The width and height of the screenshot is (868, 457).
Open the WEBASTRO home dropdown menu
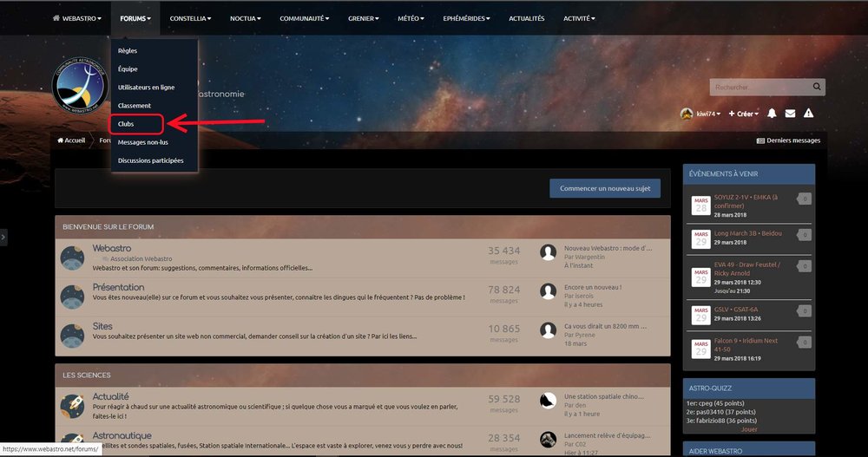click(77, 18)
